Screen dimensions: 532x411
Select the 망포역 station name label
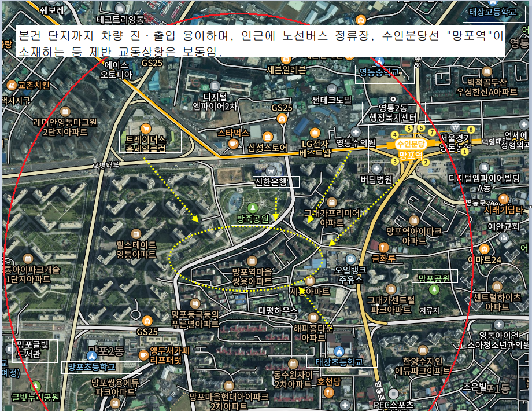(411, 156)
